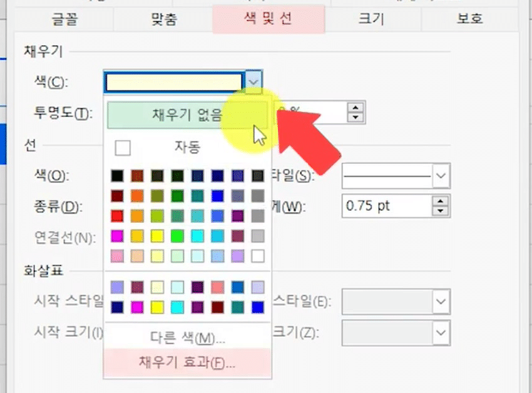Open the arrow end style (E) dropdown
This screenshot has height=393, width=532.
pyautogui.click(x=441, y=302)
